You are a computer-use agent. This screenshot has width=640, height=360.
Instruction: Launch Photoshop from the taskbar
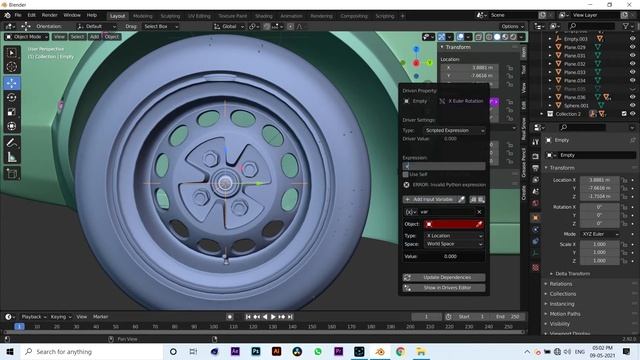pos(256,351)
